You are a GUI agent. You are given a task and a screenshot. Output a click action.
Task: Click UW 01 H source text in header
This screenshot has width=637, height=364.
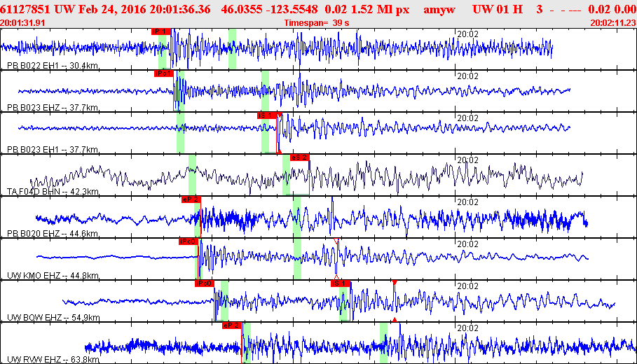tap(498, 9)
